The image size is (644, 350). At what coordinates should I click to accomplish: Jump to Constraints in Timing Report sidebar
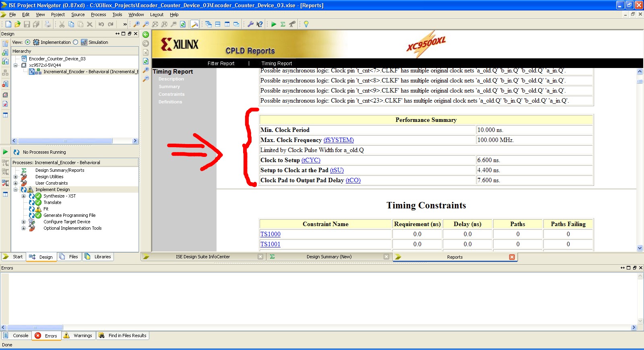pos(171,94)
